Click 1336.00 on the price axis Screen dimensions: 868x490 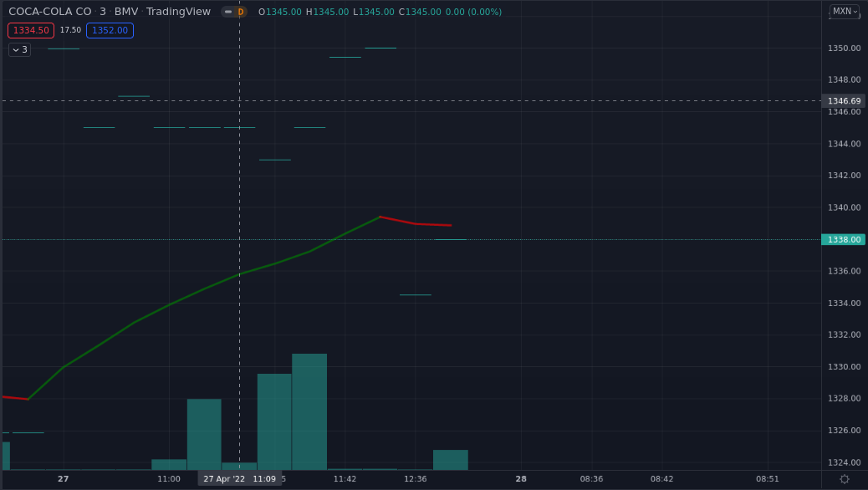pyautogui.click(x=845, y=271)
